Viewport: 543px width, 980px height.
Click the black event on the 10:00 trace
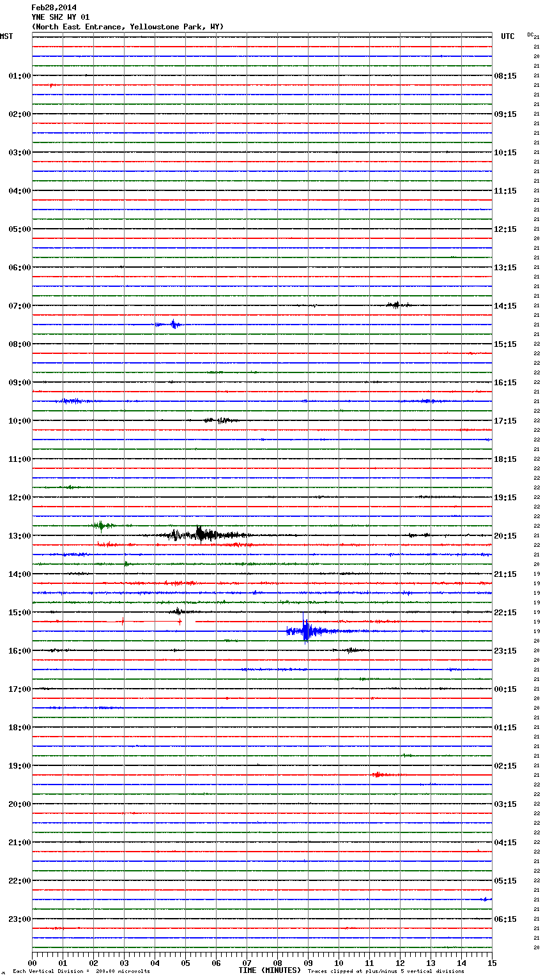[x=220, y=420]
